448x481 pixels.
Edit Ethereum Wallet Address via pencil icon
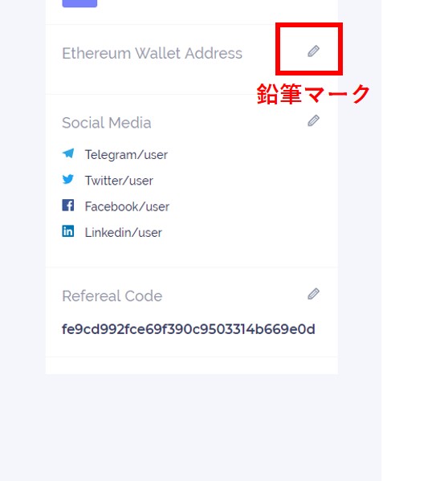click(x=313, y=51)
